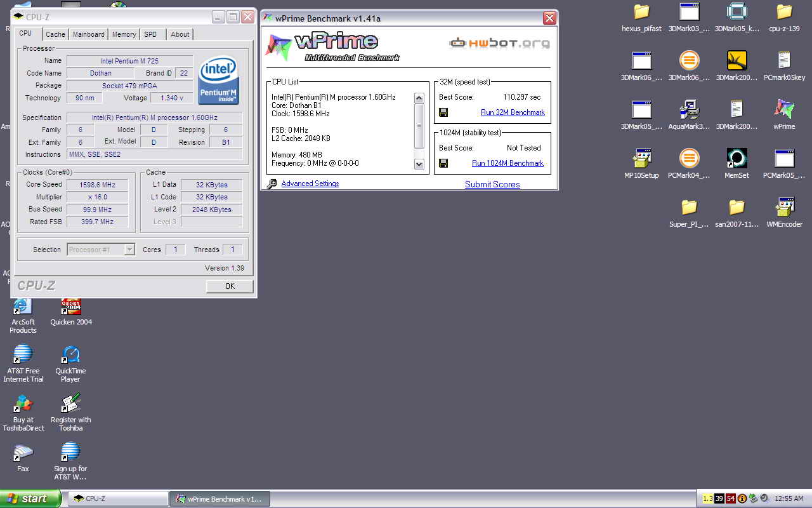
Task: Click the Safely Remove Hardware tray icon
Action: (753, 498)
